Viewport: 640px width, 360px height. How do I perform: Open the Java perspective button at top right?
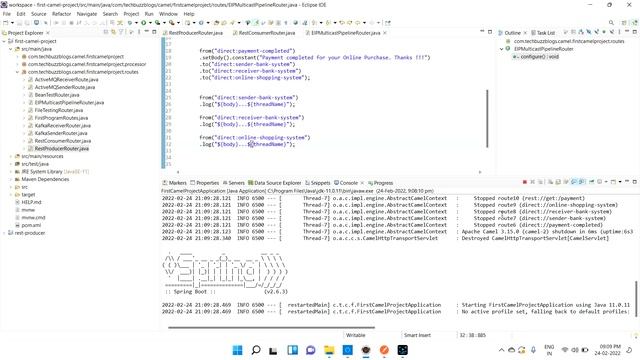634,23
